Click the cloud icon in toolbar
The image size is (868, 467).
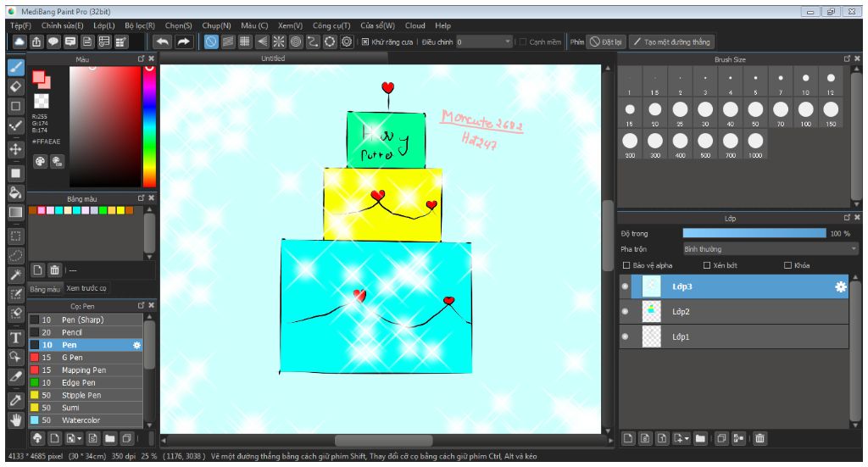coord(19,42)
